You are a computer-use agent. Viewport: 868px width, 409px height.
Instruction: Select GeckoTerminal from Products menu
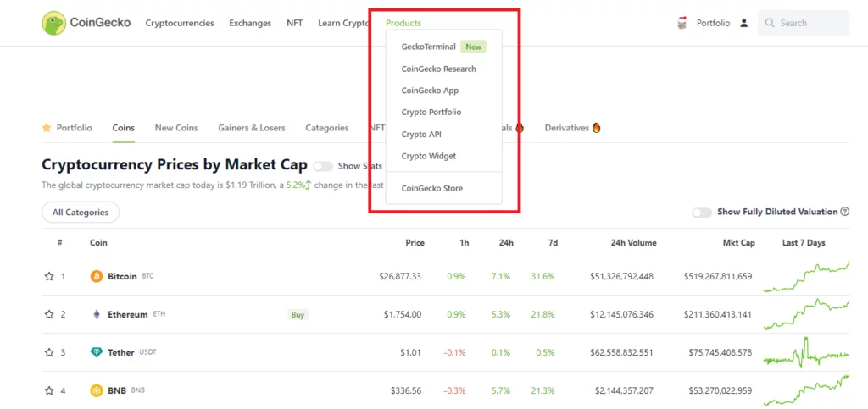[428, 47]
